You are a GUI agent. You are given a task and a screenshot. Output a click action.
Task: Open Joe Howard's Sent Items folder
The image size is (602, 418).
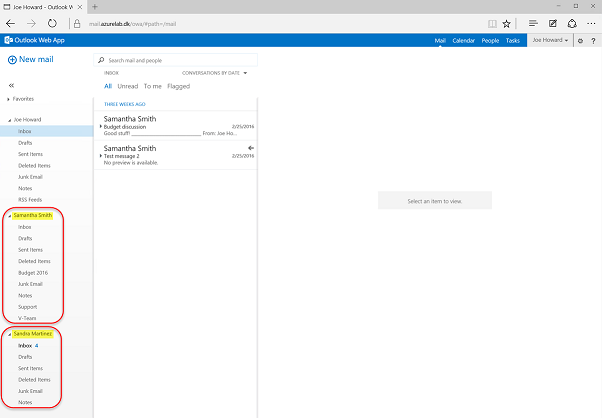(x=30, y=154)
